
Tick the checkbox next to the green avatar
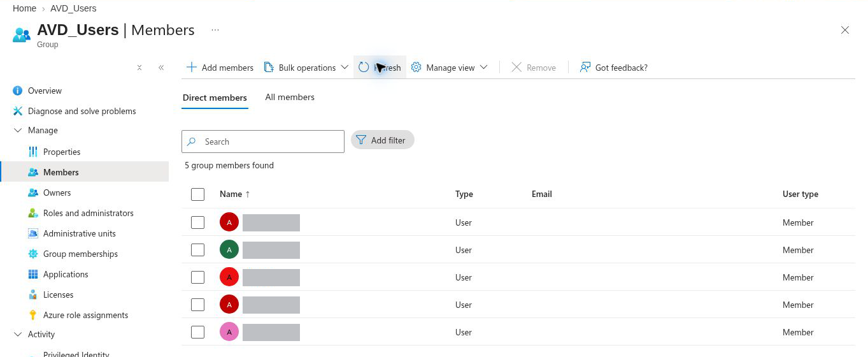pyautogui.click(x=197, y=250)
